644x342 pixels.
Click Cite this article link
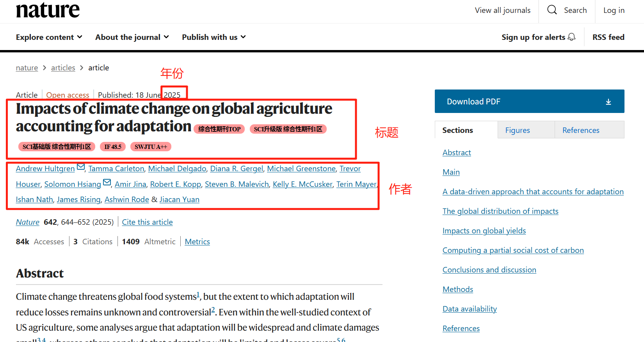[147, 222]
